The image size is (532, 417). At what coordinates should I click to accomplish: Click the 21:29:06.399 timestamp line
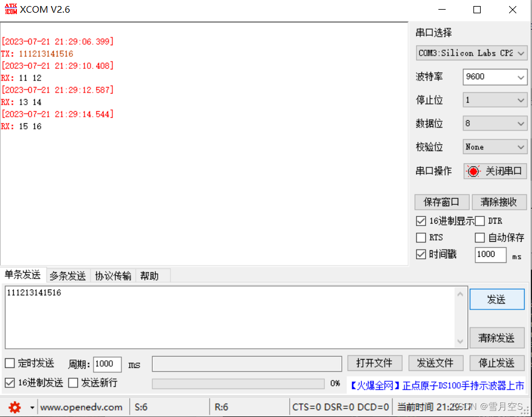pos(57,42)
